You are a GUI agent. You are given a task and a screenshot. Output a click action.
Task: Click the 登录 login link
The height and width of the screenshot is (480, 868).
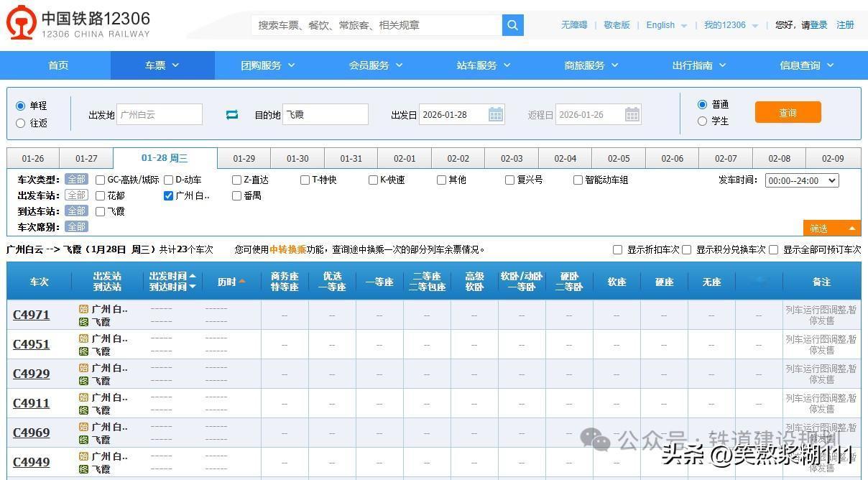coord(819,25)
